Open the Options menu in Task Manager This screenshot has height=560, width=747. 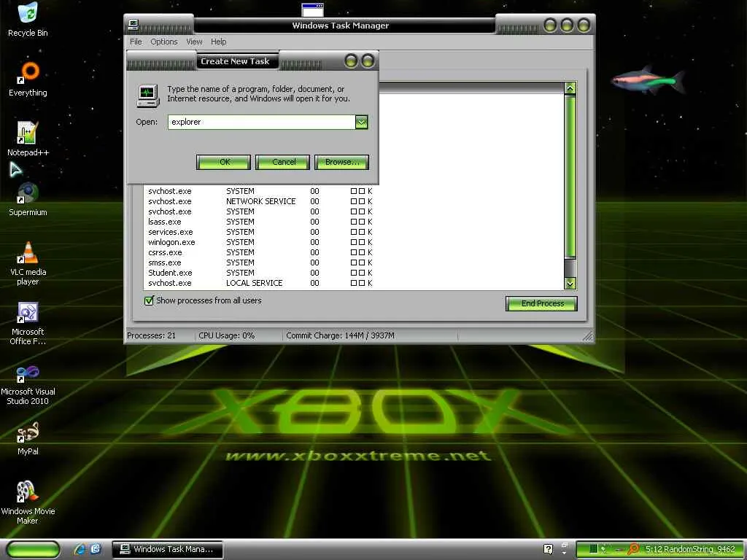164,42
